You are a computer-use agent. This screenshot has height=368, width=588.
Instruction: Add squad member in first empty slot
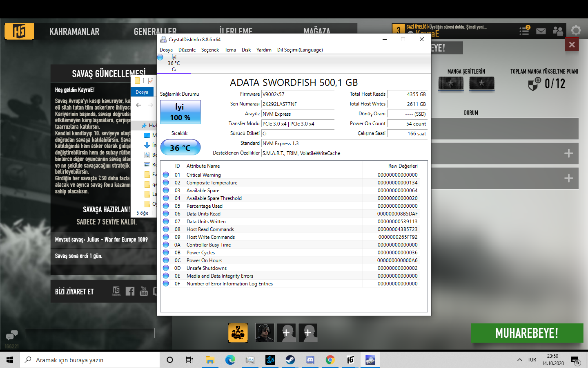click(286, 332)
